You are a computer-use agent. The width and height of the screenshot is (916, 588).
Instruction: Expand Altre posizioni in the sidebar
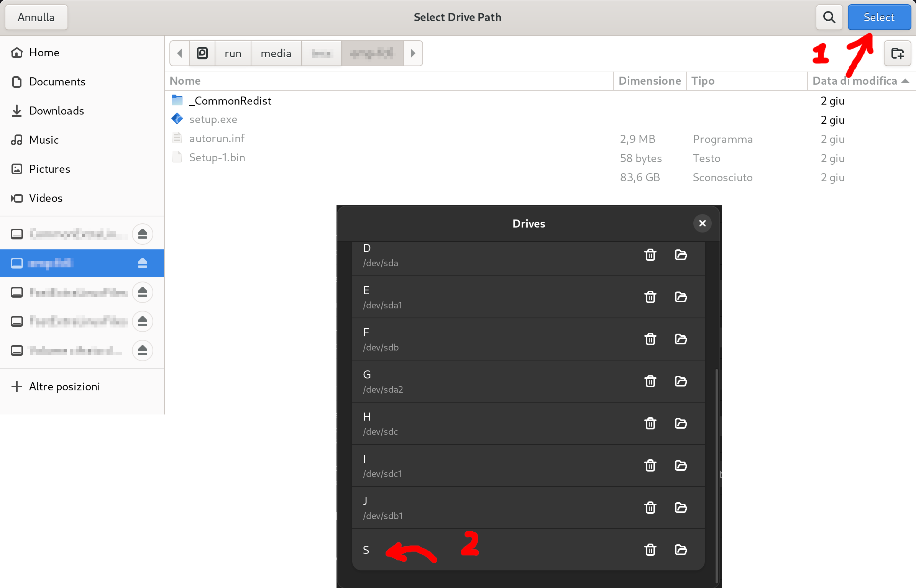64,387
